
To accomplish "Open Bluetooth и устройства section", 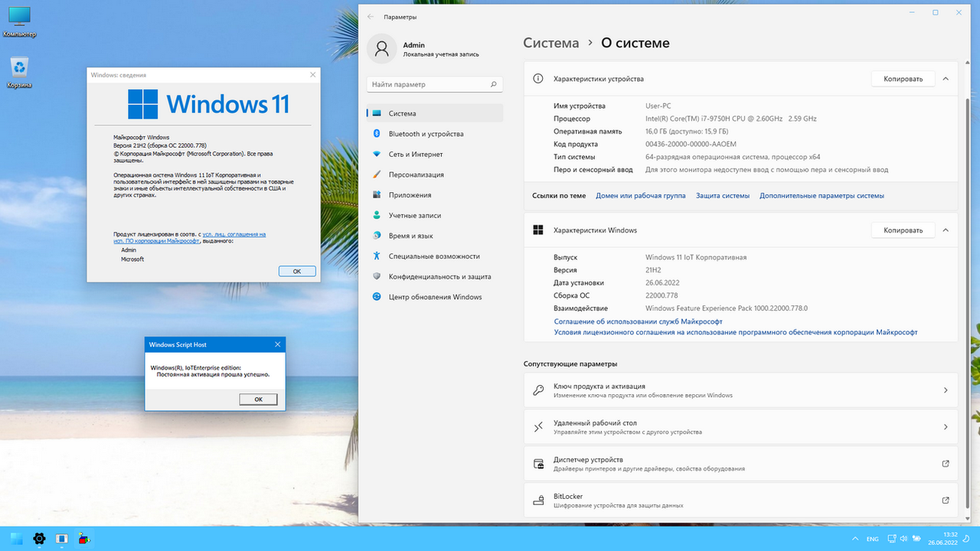I will click(x=435, y=134).
